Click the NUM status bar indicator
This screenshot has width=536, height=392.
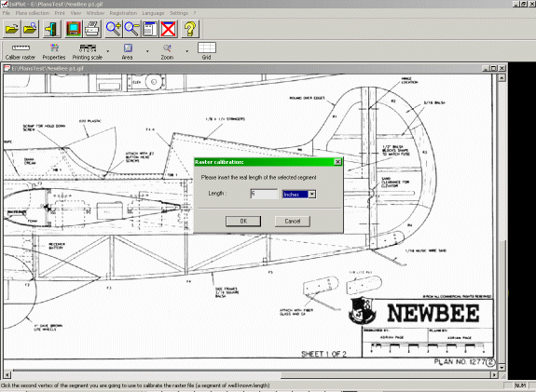pos(520,385)
